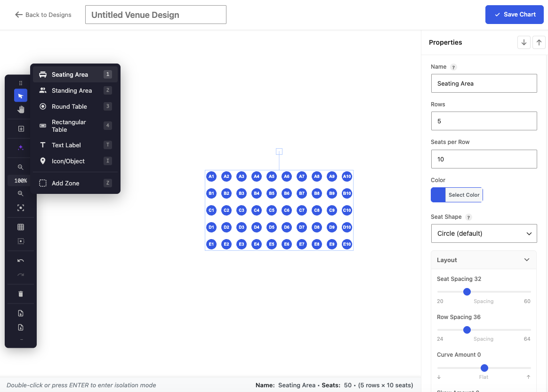The width and height of the screenshot is (548, 392).
Task: Adjust the Seat Spacing slider handle
Action: (x=467, y=292)
